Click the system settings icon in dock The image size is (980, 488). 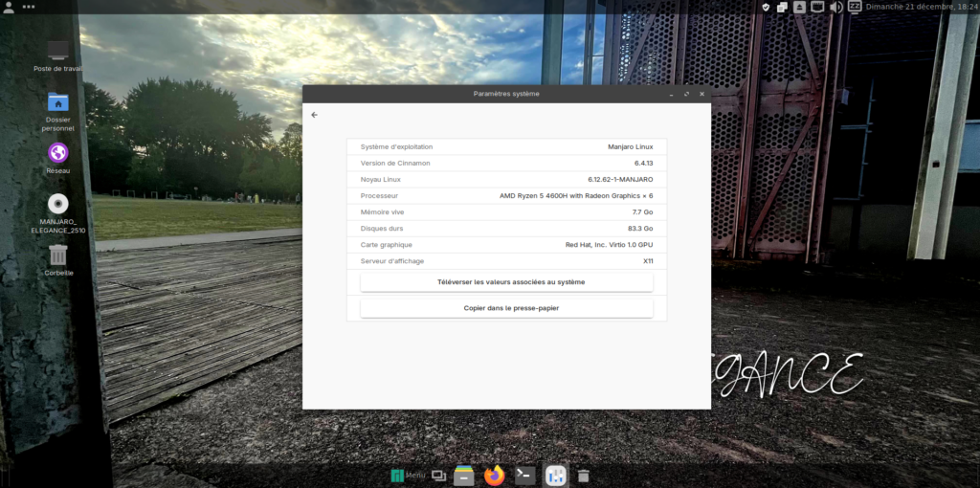[555, 476]
